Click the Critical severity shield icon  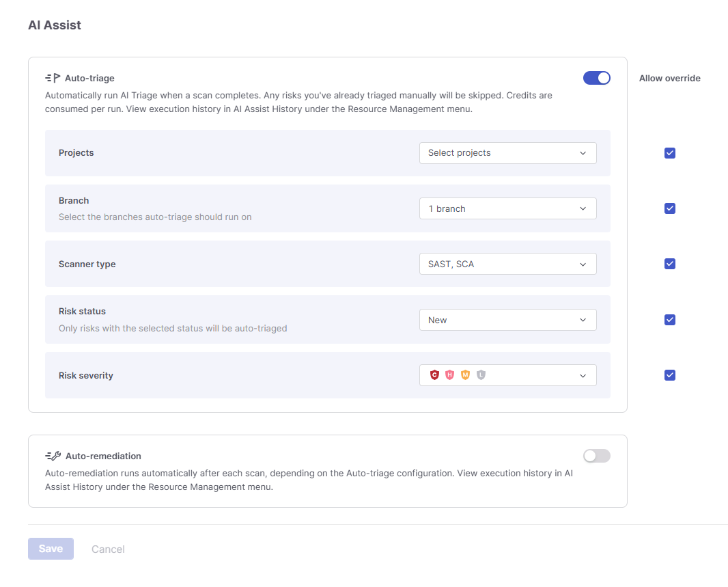point(434,374)
